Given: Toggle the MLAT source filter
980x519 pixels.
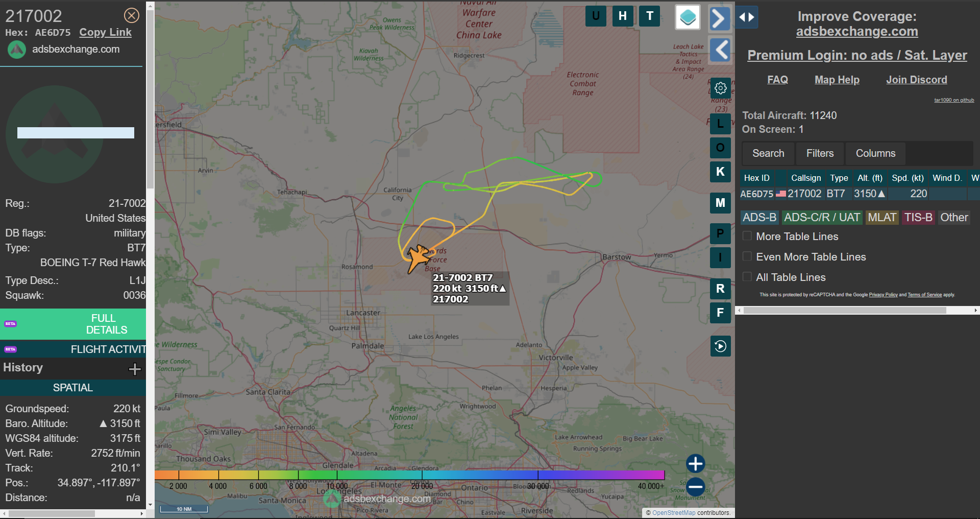Looking at the screenshot, I should pyautogui.click(x=882, y=218).
